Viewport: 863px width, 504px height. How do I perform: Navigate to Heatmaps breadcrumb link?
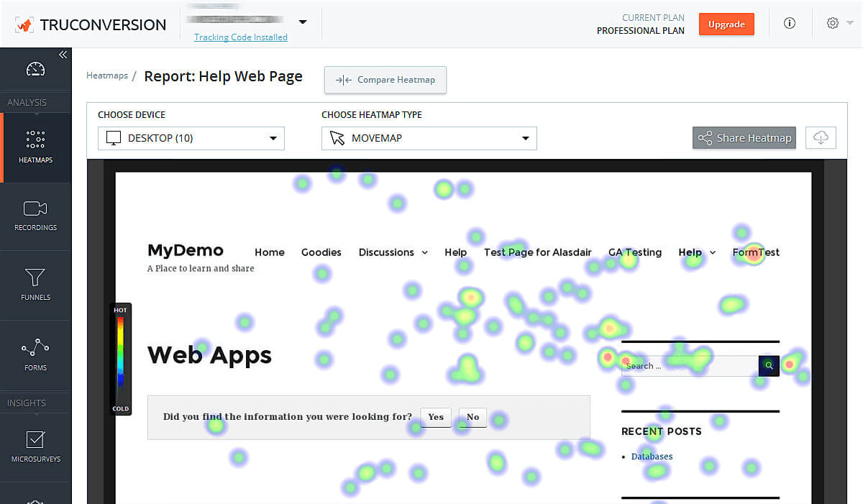107,75
